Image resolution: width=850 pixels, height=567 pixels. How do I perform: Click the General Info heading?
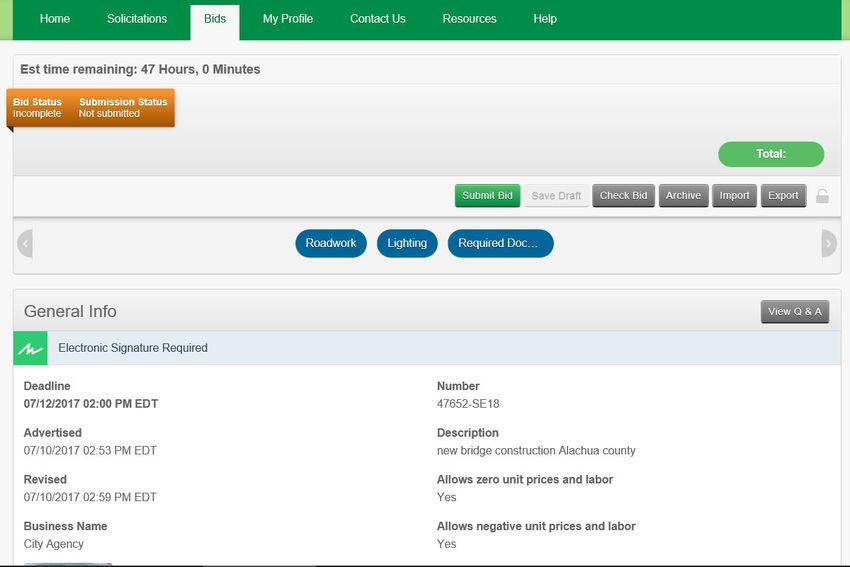pos(70,312)
